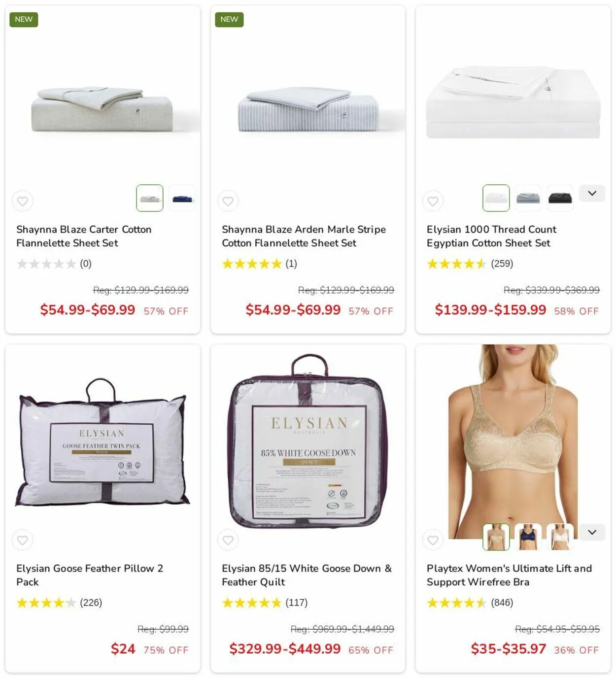Favorite the Arden Marle Stripe sheet set

pyautogui.click(x=228, y=201)
